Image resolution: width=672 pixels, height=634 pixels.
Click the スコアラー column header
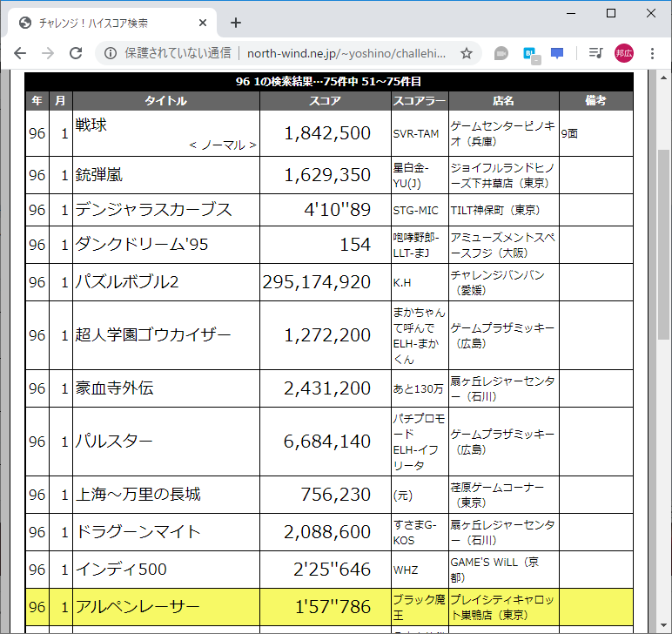click(420, 101)
